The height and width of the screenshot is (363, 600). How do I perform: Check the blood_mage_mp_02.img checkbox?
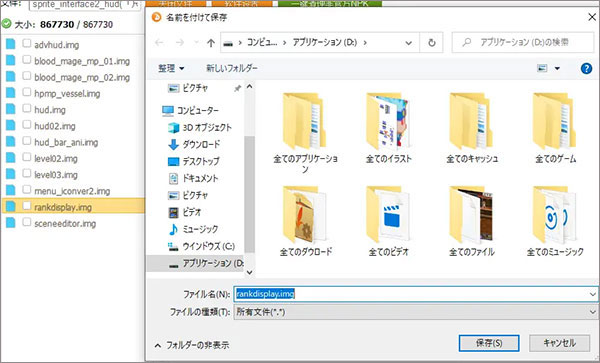pyautogui.click(x=26, y=75)
